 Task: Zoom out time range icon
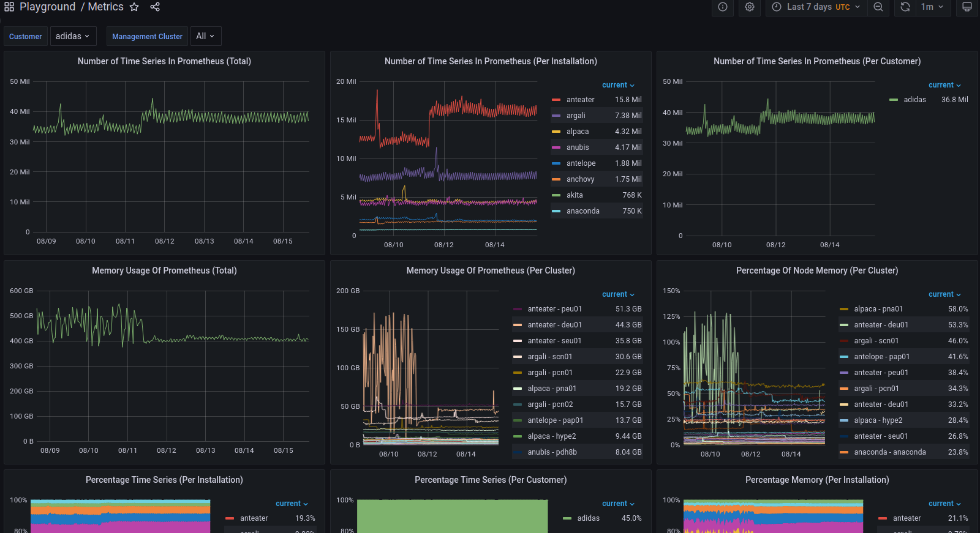[878, 7]
